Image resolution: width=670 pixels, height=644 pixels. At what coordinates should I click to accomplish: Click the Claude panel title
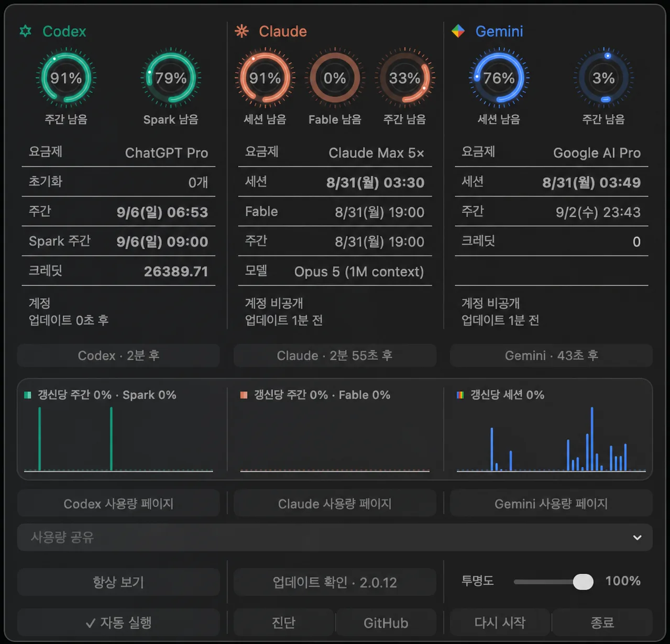pyautogui.click(x=283, y=31)
